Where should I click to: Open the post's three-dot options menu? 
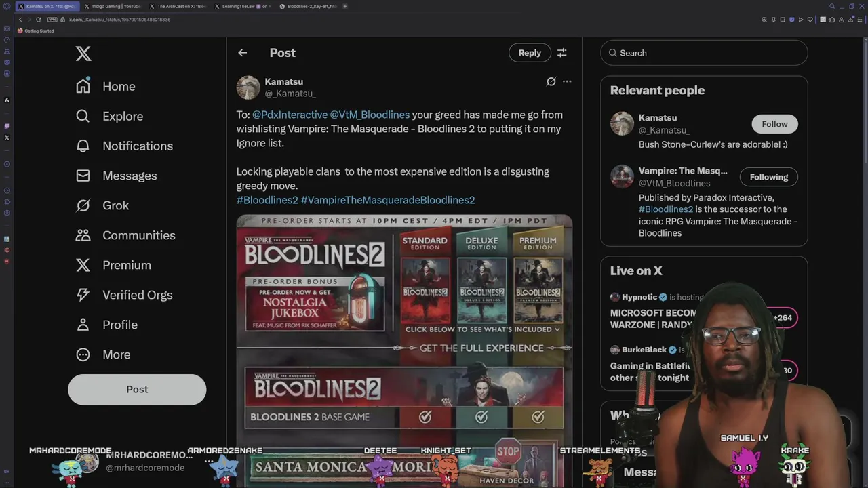click(567, 81)
